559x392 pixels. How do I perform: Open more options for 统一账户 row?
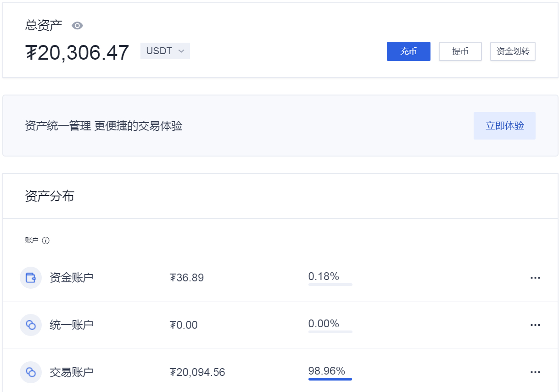point(535,325)
